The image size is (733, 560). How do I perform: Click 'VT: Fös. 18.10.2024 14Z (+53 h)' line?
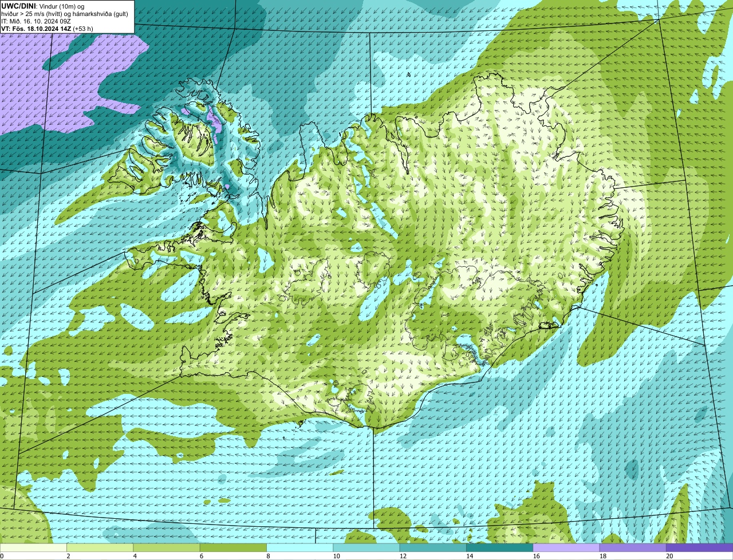click(x=47, y=28)
